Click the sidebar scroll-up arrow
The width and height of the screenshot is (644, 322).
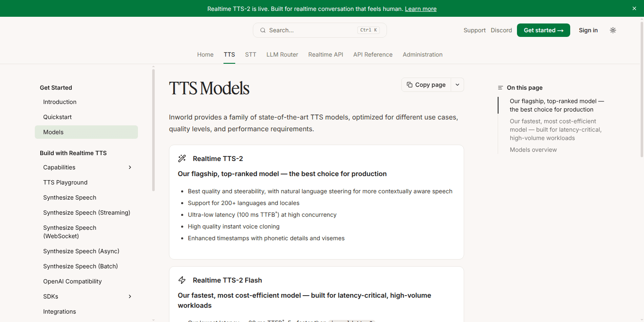pos(153,66)
